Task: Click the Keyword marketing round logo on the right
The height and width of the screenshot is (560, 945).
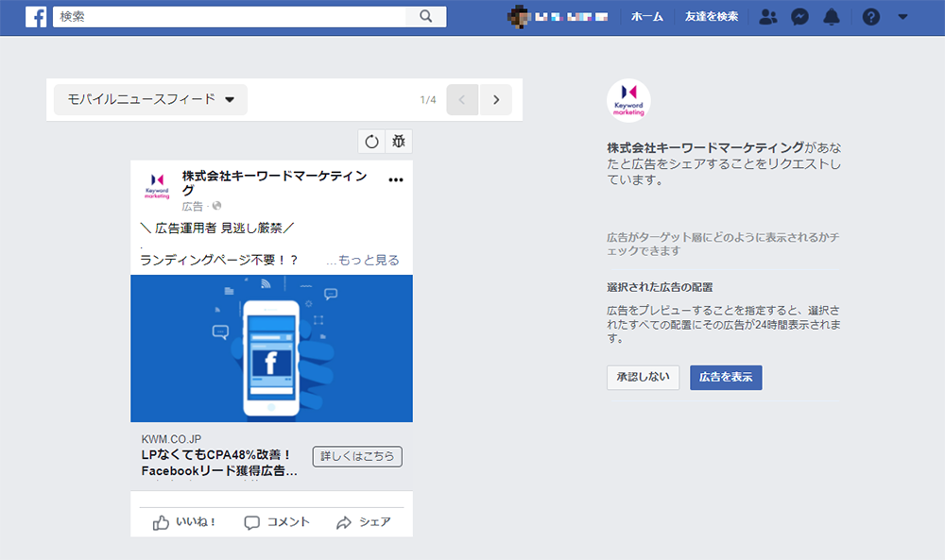Action: (x=628, y=100)
